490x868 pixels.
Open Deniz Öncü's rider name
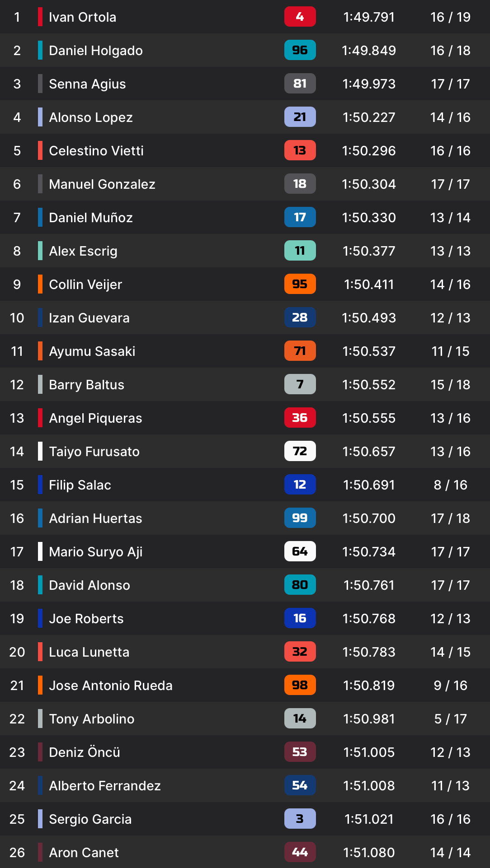85,752
